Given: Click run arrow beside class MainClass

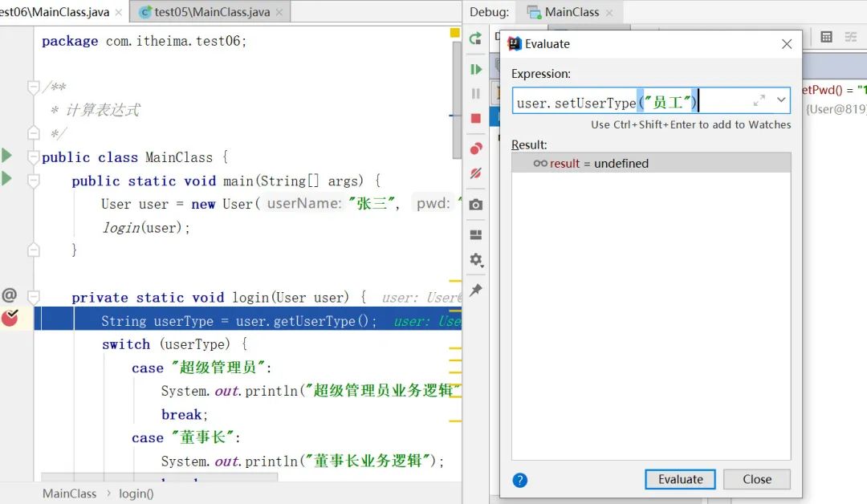Looking at the screenshot, I should 6,155.
